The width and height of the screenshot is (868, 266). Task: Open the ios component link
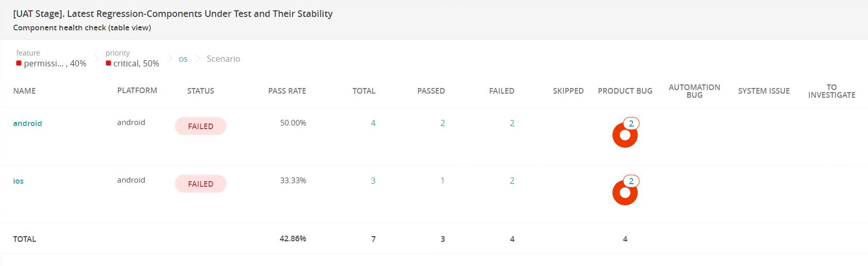[x=19, y=181]
